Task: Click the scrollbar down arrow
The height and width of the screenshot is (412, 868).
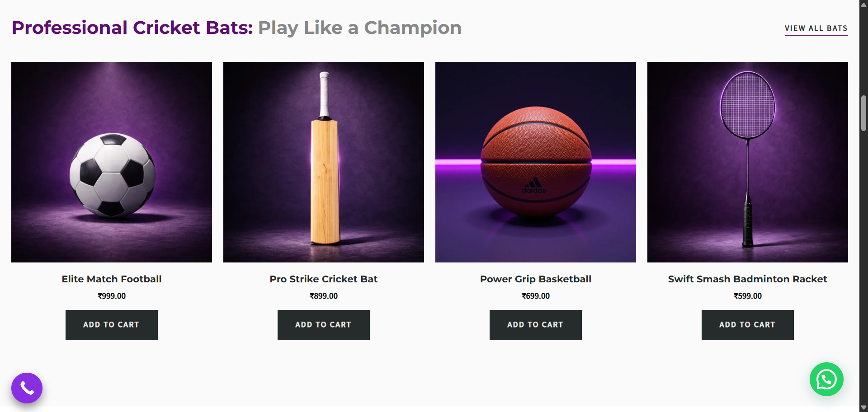Action: click(x=863, y=407)
